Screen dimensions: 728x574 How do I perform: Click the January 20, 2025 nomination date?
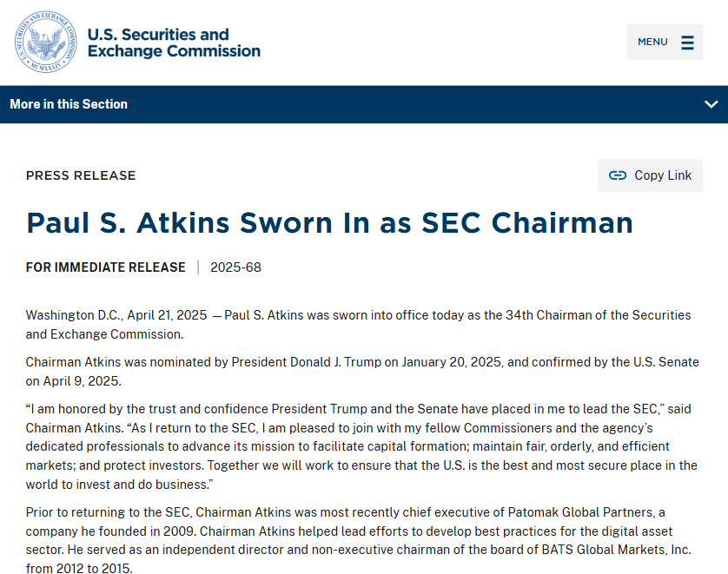tap(452, 362)
